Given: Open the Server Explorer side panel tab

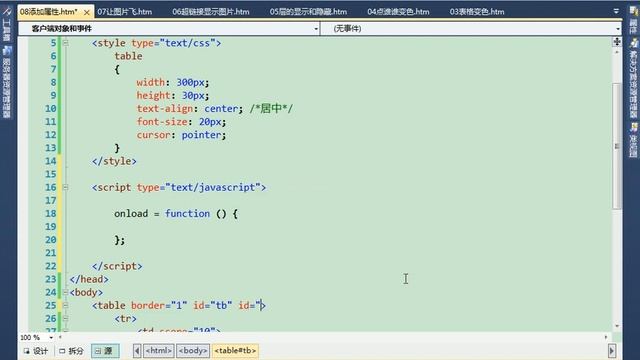Looking at the screenshot, I should [x=7, y=82].
